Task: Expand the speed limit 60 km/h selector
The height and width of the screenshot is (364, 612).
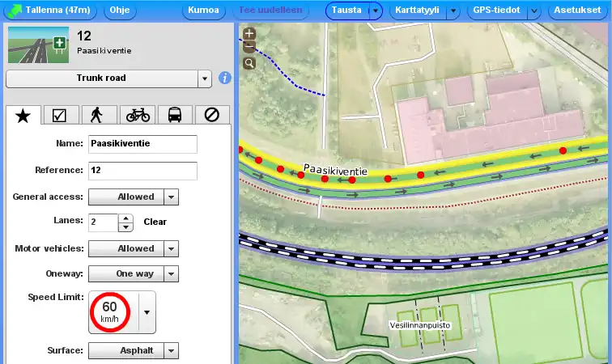Action: [147, 312]
